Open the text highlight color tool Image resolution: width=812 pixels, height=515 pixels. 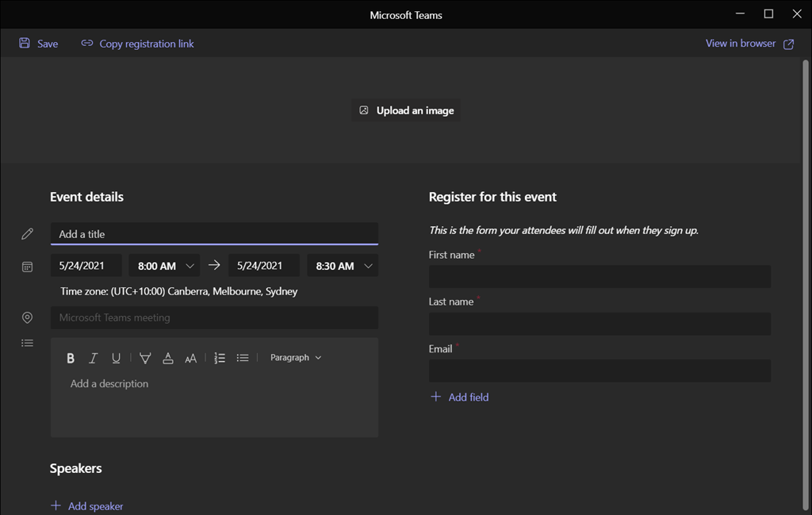pos(145,358)
